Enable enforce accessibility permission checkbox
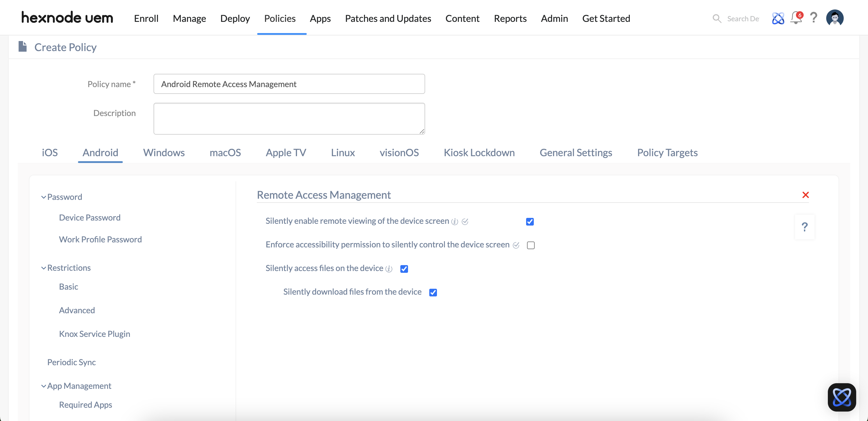This screenshot has height=421, width=868. 531,245
